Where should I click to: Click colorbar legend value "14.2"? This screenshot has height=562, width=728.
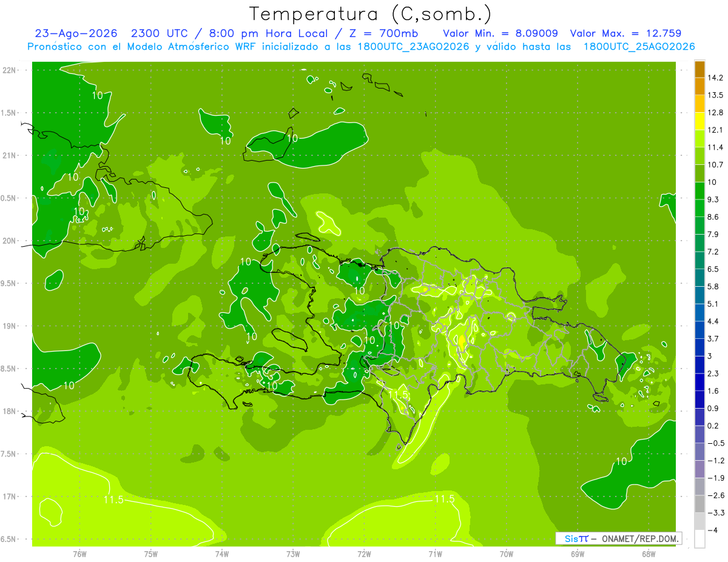(715, 78)
